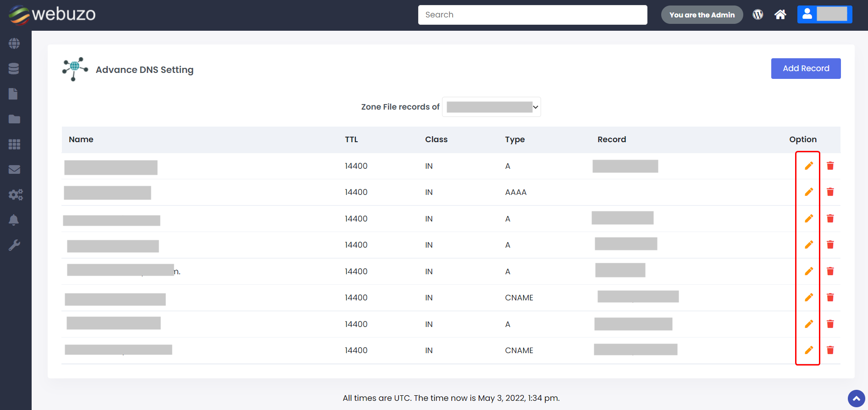
Task: Expand the Zone File records domain dropdown
Action: (491, 107)
